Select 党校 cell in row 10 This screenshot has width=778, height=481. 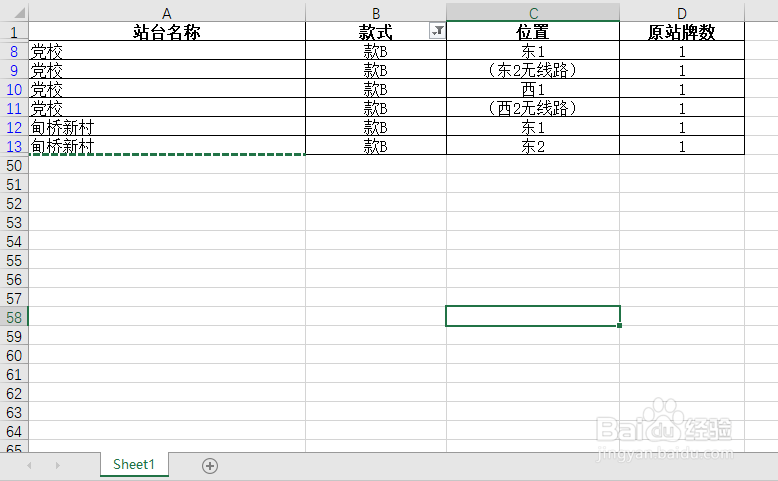(167, 89)
